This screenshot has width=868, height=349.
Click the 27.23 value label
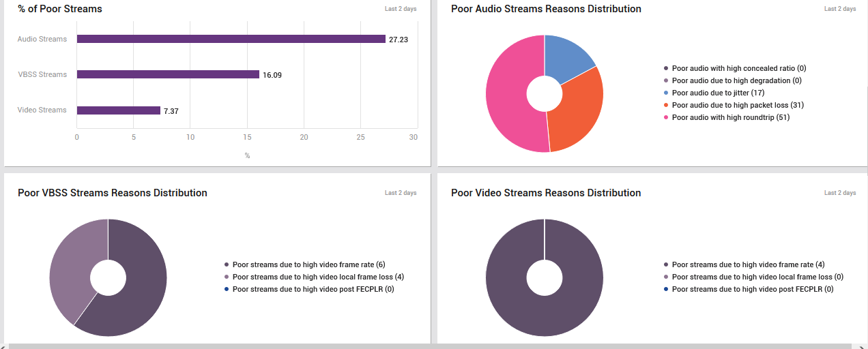pyautogui.click(x=399, y=40)
